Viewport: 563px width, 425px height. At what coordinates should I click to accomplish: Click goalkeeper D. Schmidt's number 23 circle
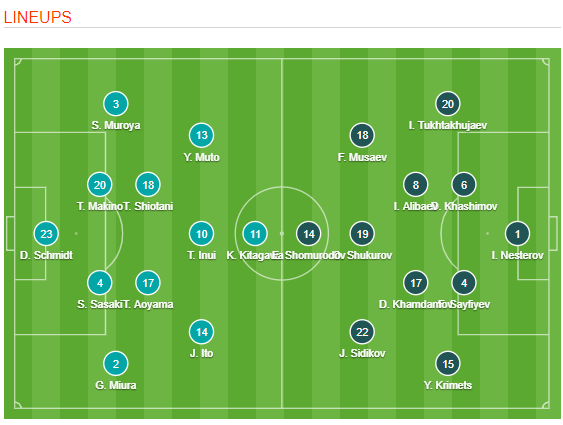click(x=46, y=234)
